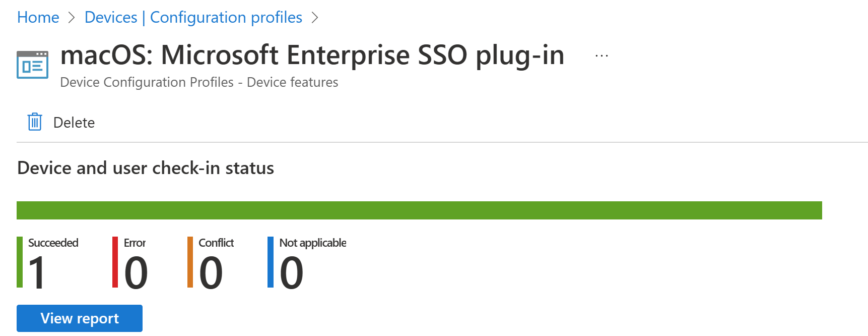This screenshot has height=336, width=868.
Task: Click the red Error status indicator bar
Action: tap(116, 262)
